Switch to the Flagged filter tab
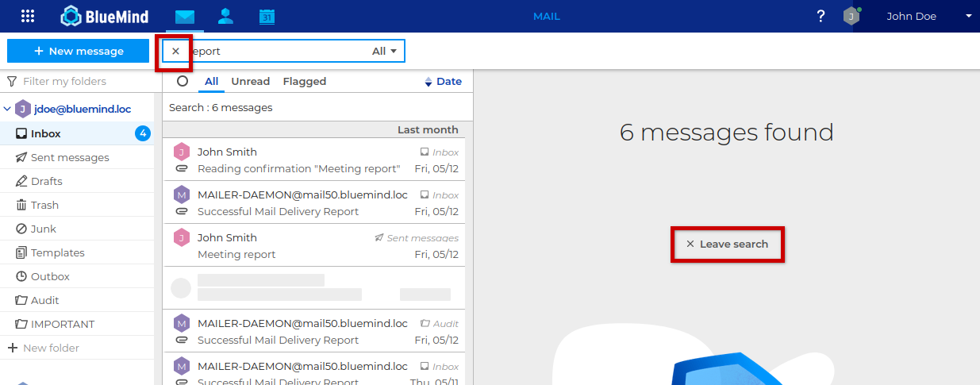Image resolution: width=980 pixels, height=385 pixels. coord(305,81)
